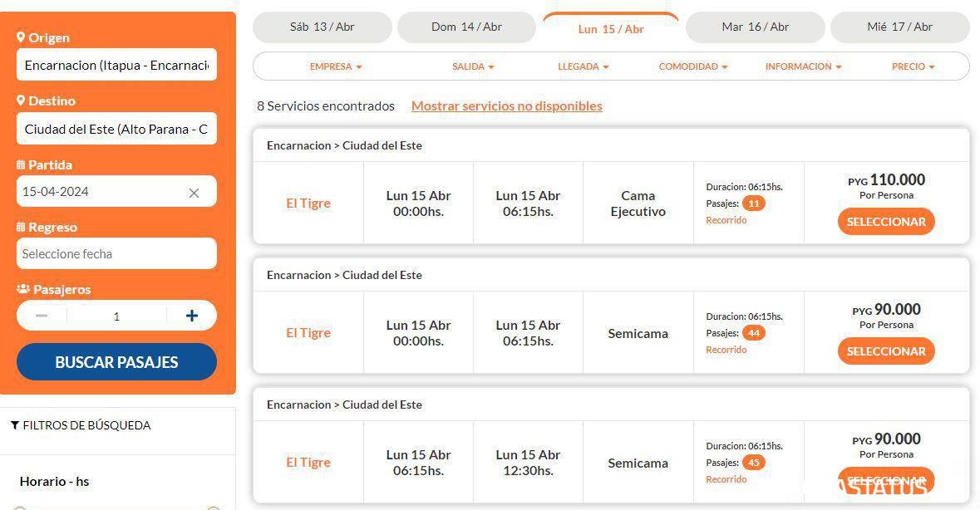Select the Lun 15 / Abr date tab
The width and height of the screenshot is (980, 510).
(611, 29)
